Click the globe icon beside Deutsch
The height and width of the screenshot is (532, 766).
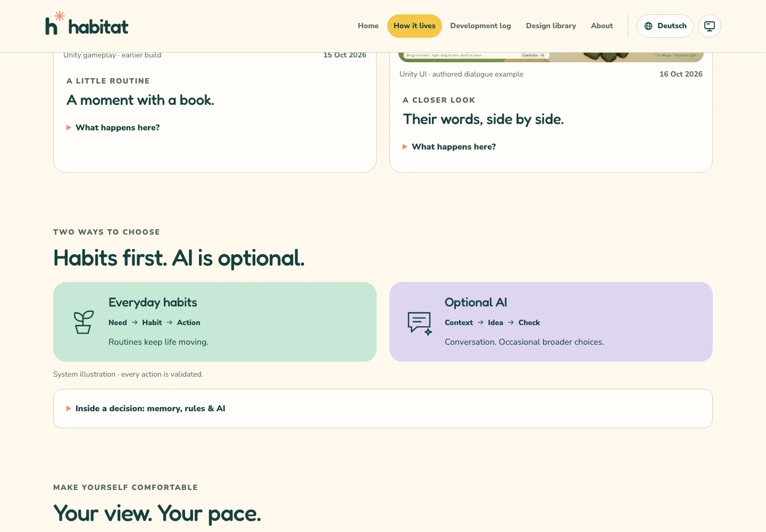(x=648, y=26)
